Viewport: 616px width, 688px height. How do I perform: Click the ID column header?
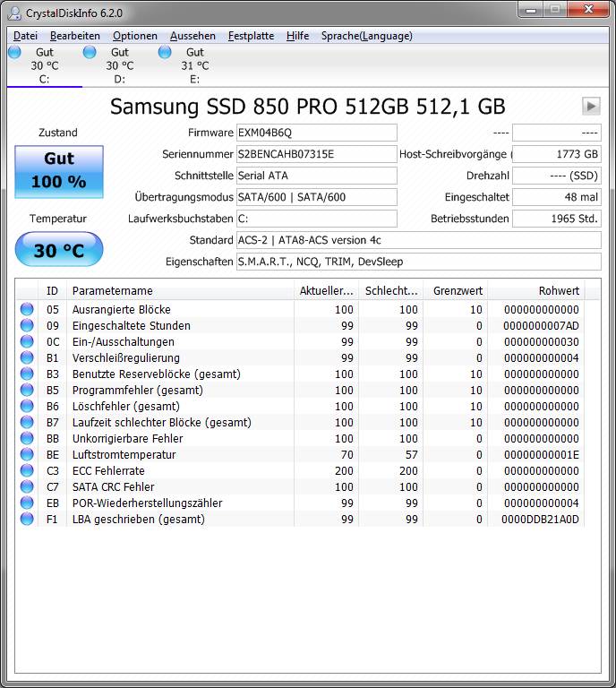pos(52,290)
